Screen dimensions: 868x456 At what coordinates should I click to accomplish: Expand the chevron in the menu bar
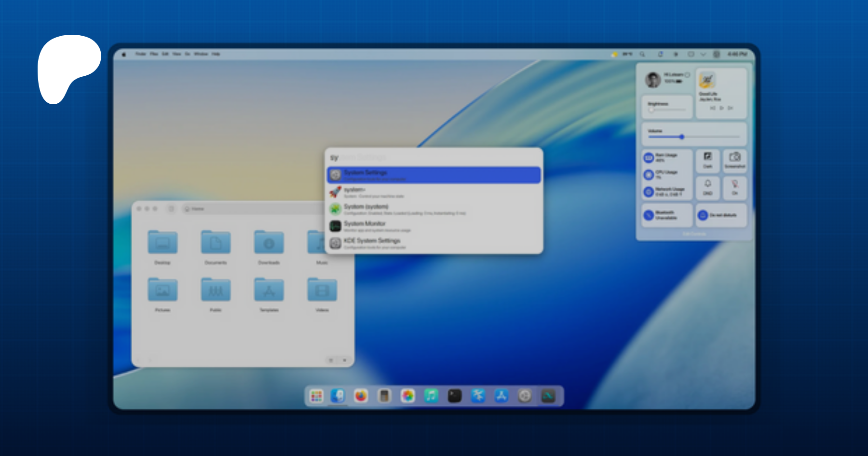(x=703, y=54)
